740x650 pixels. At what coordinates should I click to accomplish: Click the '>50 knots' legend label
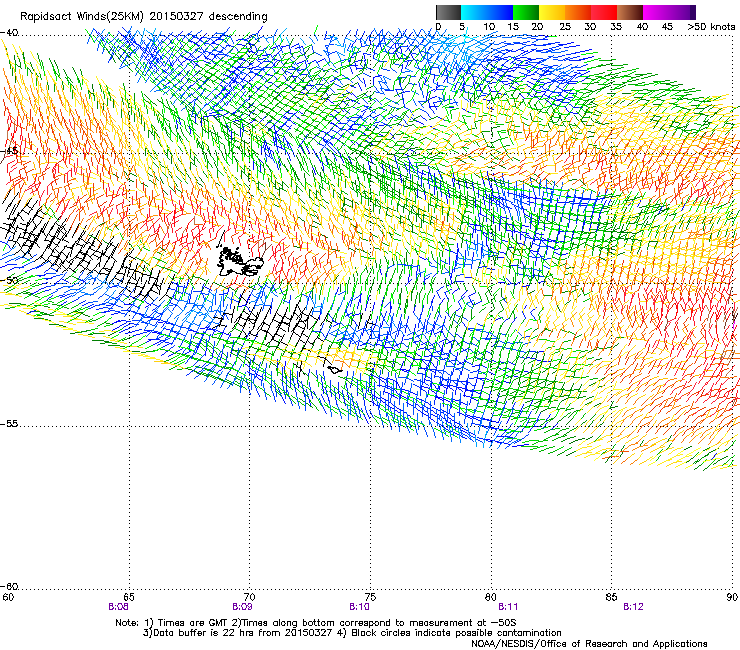click(x=712, y=27)
